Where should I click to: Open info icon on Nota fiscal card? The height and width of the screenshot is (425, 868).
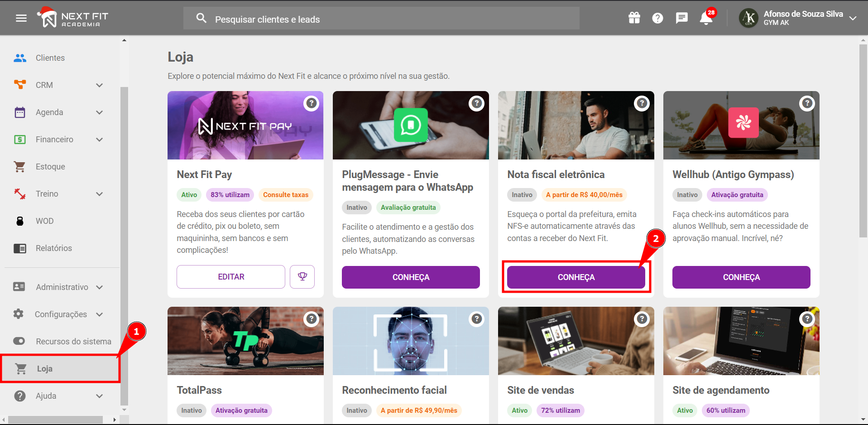[x=642, y=103]
